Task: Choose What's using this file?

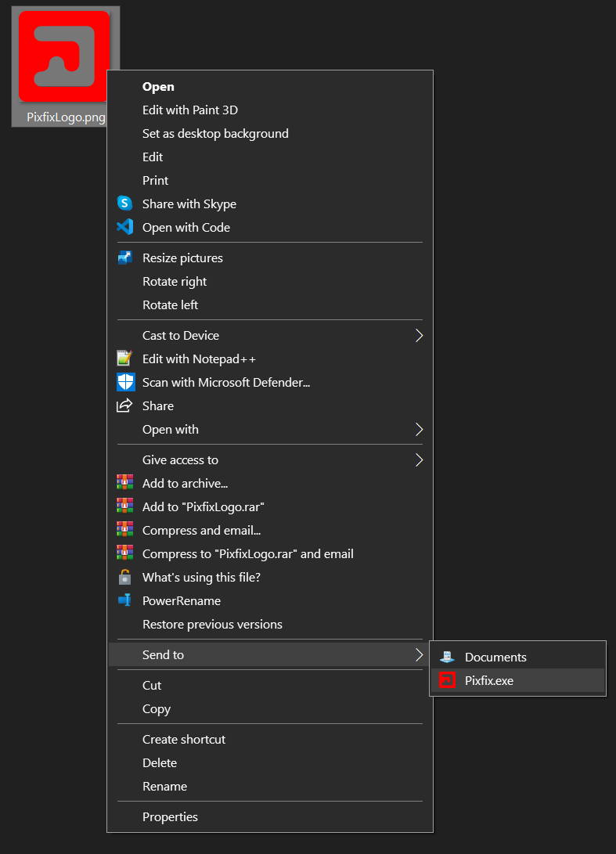Action: [270, 577]
